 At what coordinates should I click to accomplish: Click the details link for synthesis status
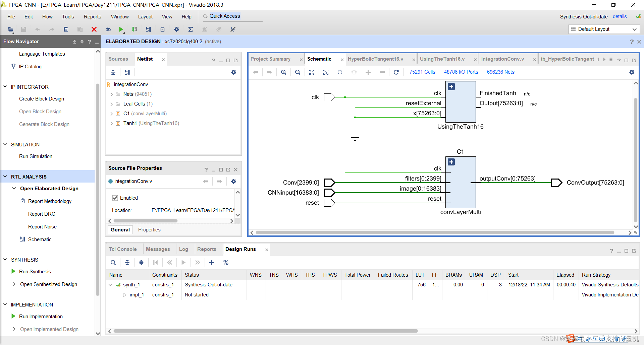pos(620,16)
